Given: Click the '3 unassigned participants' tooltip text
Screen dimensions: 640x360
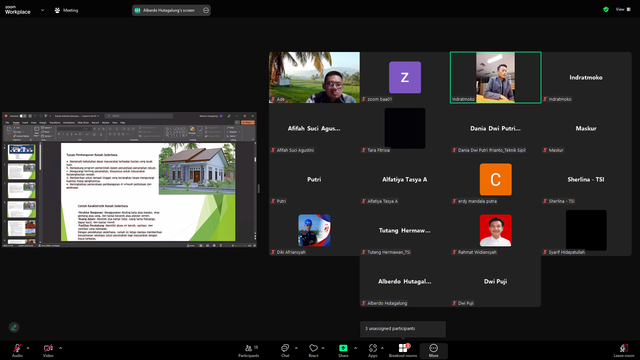Looking at the screenshot, I should (x=390, y=328).
